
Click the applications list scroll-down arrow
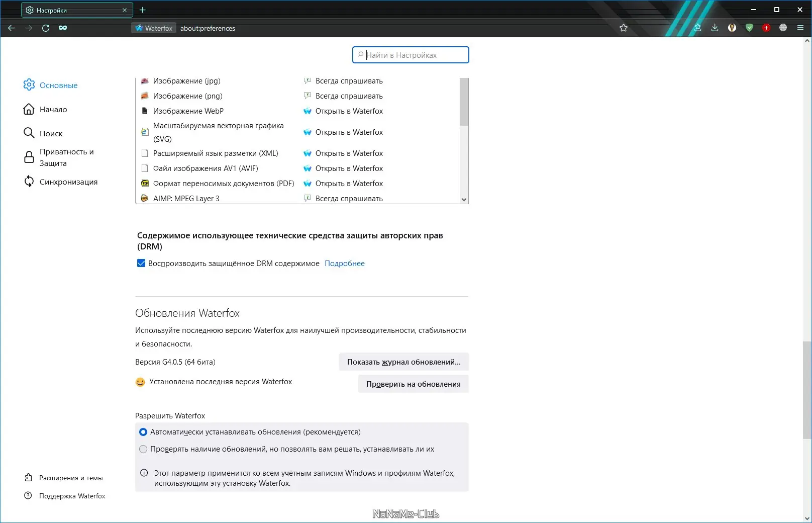[464, 200]
